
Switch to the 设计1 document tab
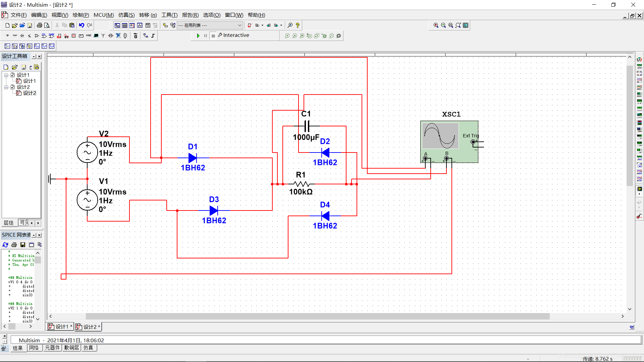tap(60, 326)
